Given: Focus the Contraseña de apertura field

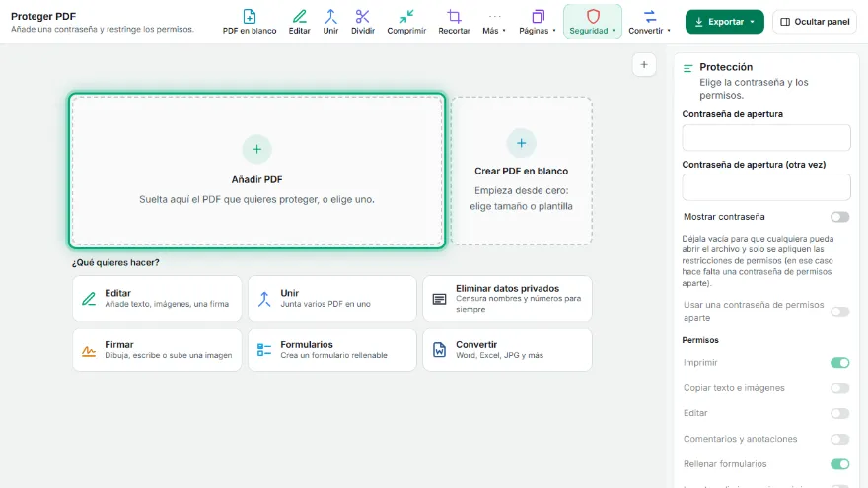Looking at the screenshot, I should (766, 137).
